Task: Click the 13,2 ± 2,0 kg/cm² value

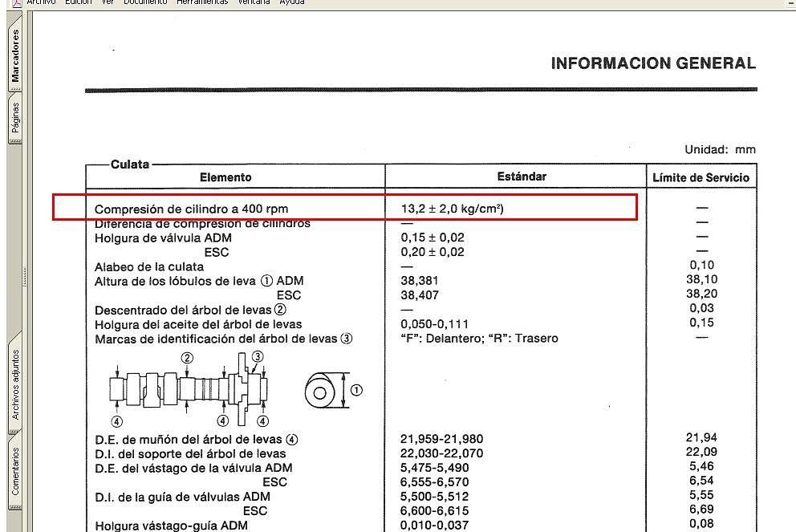Action: (453, 208)
